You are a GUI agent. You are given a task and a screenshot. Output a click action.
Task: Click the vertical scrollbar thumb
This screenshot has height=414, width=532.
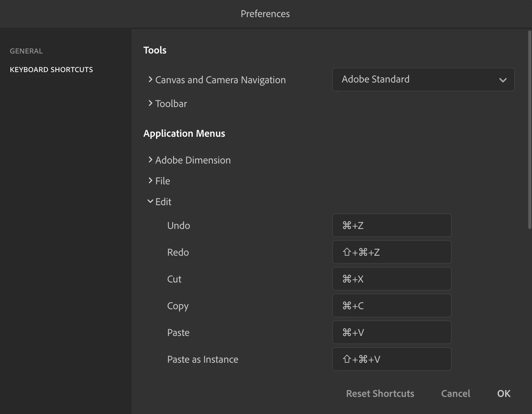[x=529, y=130]
